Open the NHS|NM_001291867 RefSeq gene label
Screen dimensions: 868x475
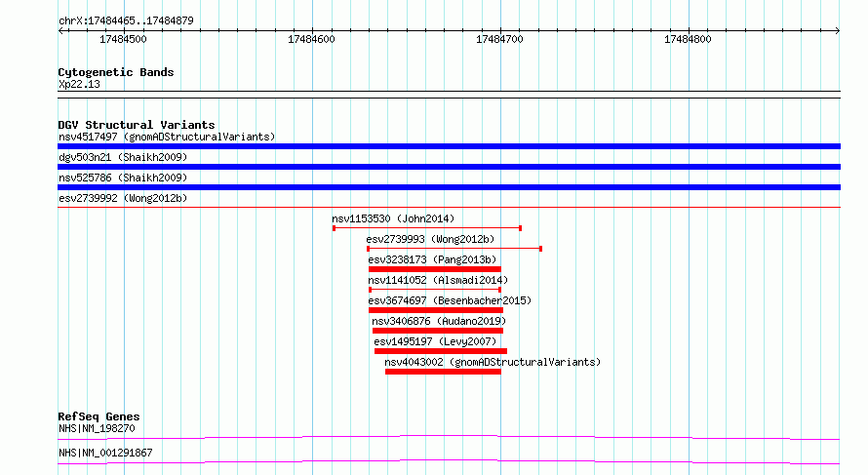tap(105, 453)
